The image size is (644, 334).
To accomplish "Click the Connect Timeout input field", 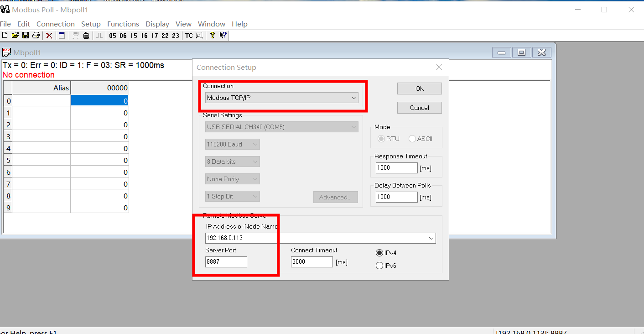I will click(312, 262).
